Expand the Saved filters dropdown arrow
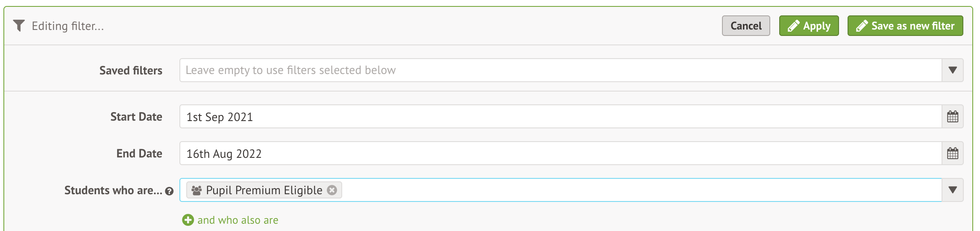The image size is (980, 231). (x=952, y=70)
